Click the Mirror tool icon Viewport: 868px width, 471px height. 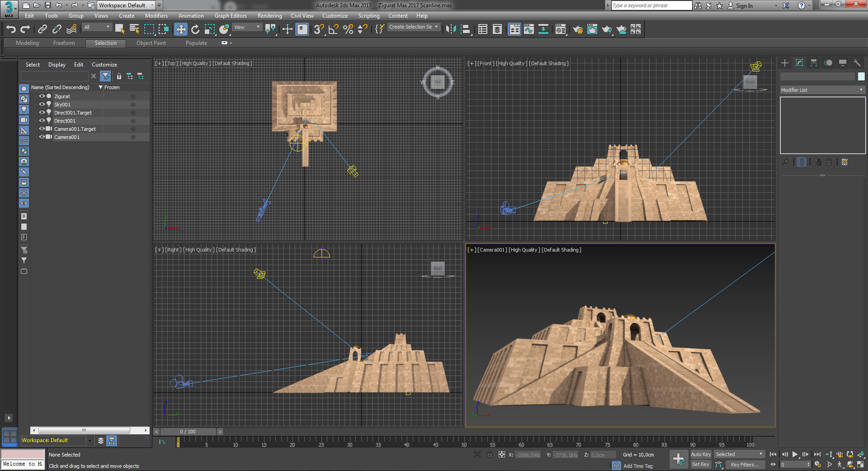[451, 29]
